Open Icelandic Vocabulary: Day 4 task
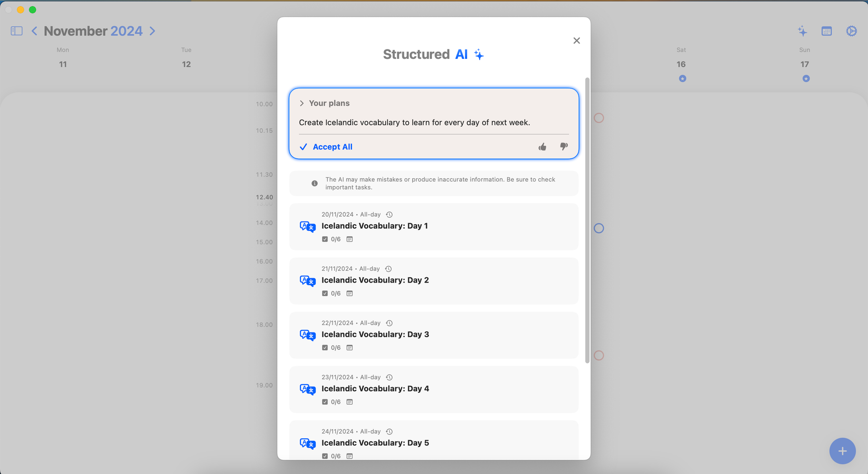Screen dimensions: 868x474 tap(434, 389)
